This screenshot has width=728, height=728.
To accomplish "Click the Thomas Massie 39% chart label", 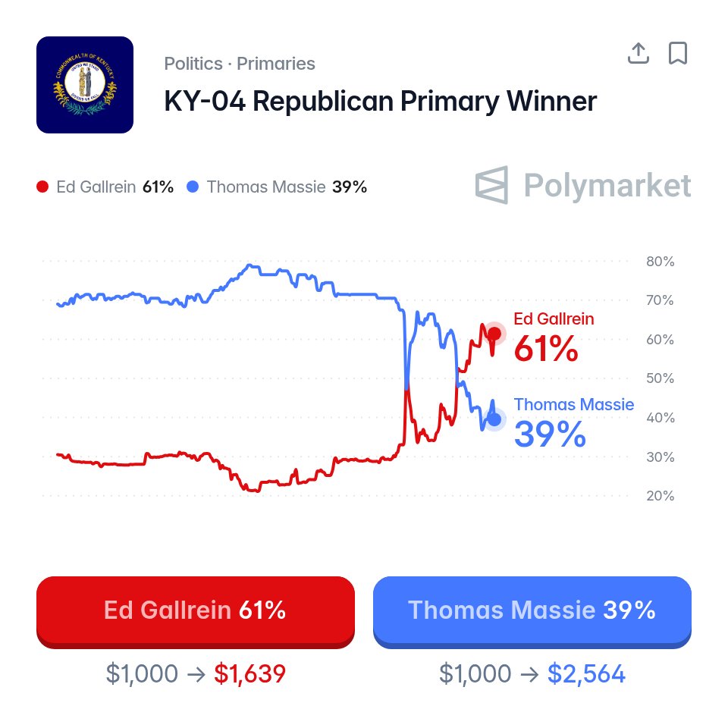I will [x=574, y=423].
